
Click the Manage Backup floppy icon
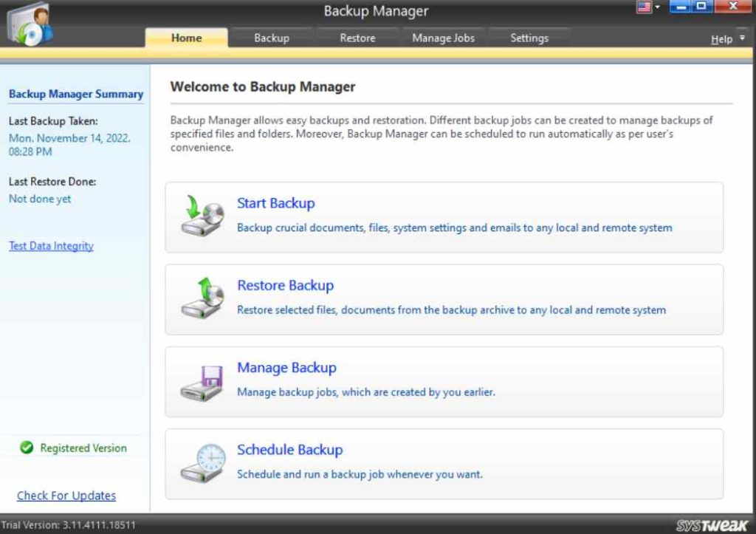click(x=202, y=383)
